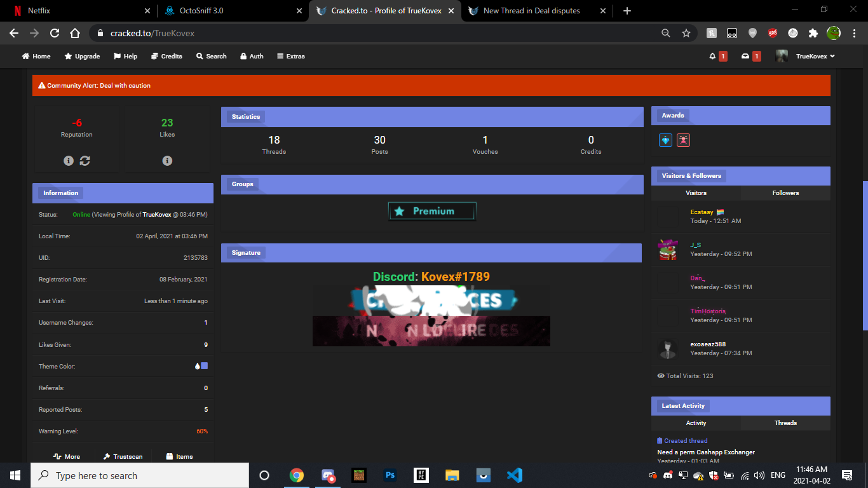Open the Chrome extensions puzzle icon
This screenshot has height=488, width=868.
pyautogui.click(x=813, y=33)
